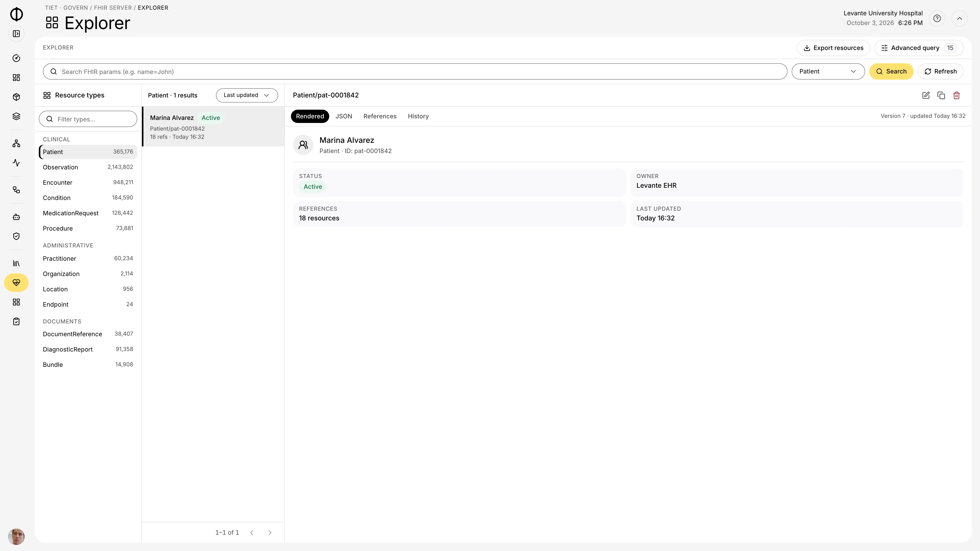Go to previous results page chevron
Screen dimensions: 980x551
252,532
